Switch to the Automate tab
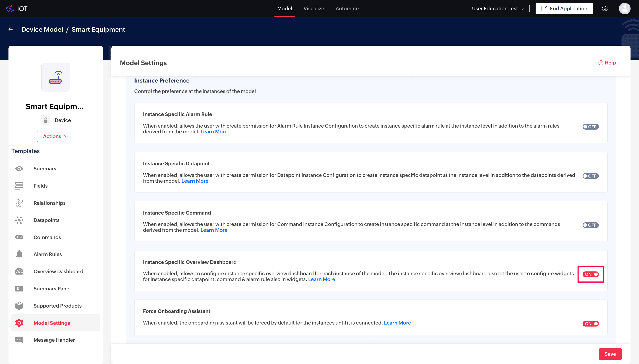 coord(347,8)
